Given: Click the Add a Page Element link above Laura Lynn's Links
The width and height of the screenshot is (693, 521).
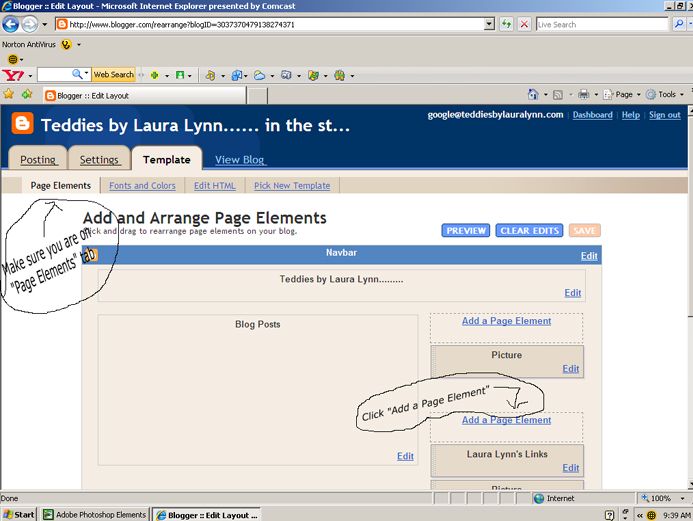Looking at the screenshot, I should 506,420.
